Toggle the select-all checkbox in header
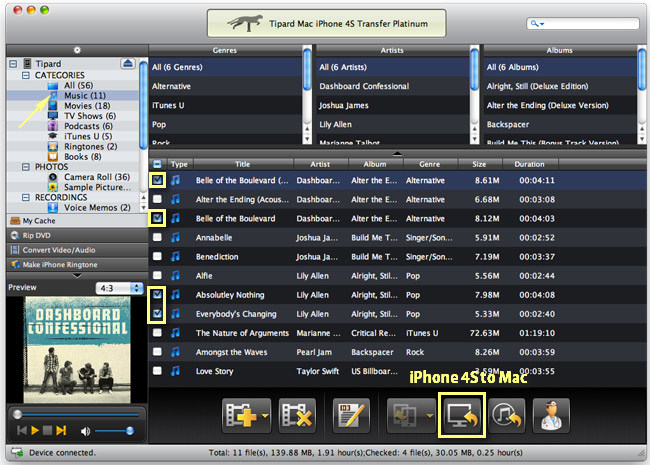Image resolution: width=650 pixels, height=465 pixels. tap(158, 164)
